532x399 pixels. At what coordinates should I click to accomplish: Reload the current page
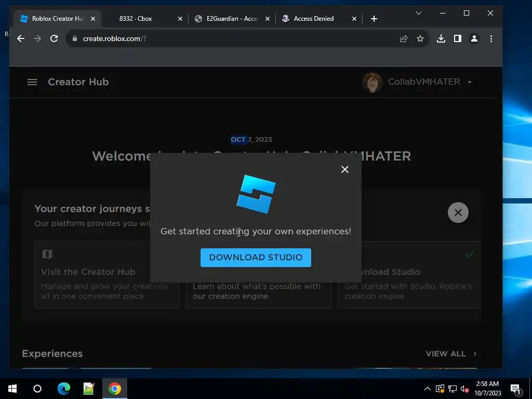54,38
